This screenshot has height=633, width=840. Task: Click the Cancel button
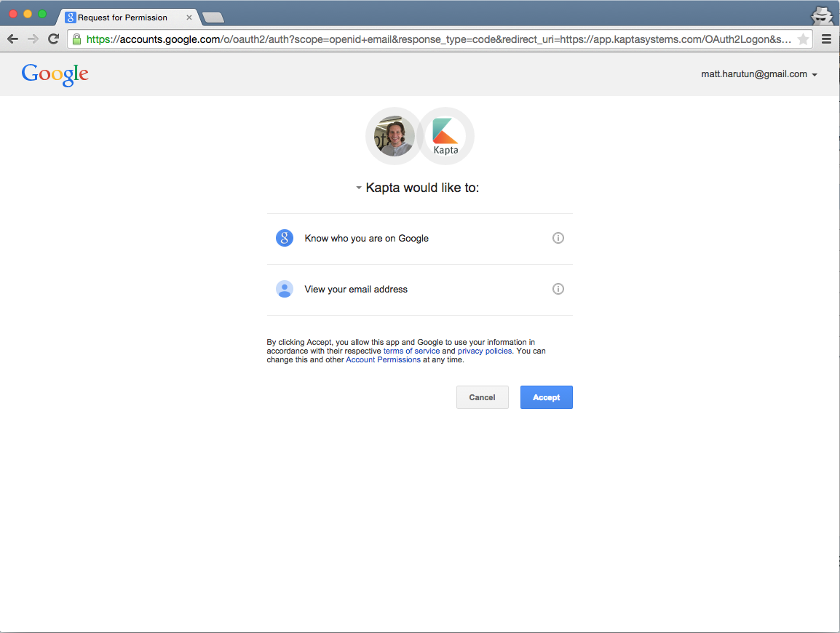pyautogui.click(x=482, y=397)
